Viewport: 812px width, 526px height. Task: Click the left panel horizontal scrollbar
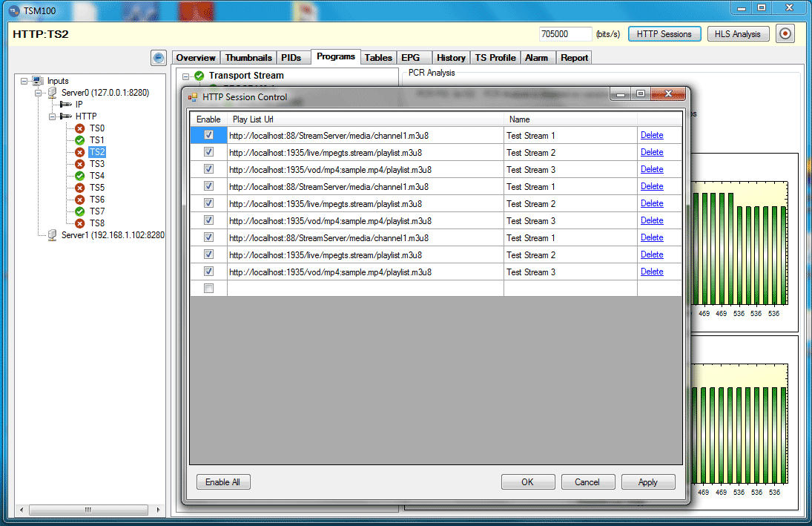[x=88, y=510]
